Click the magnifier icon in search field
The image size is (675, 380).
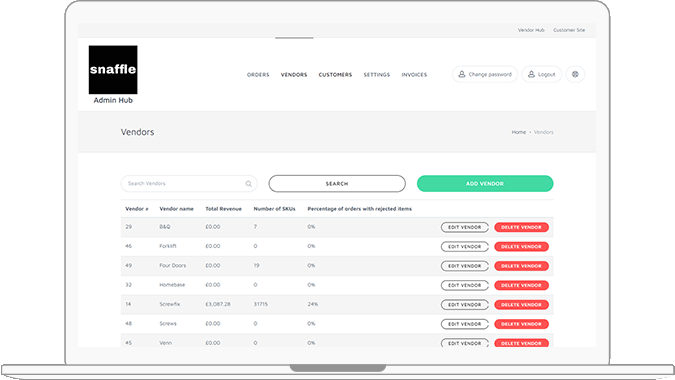pyautogui.click(x=248, y=184)
